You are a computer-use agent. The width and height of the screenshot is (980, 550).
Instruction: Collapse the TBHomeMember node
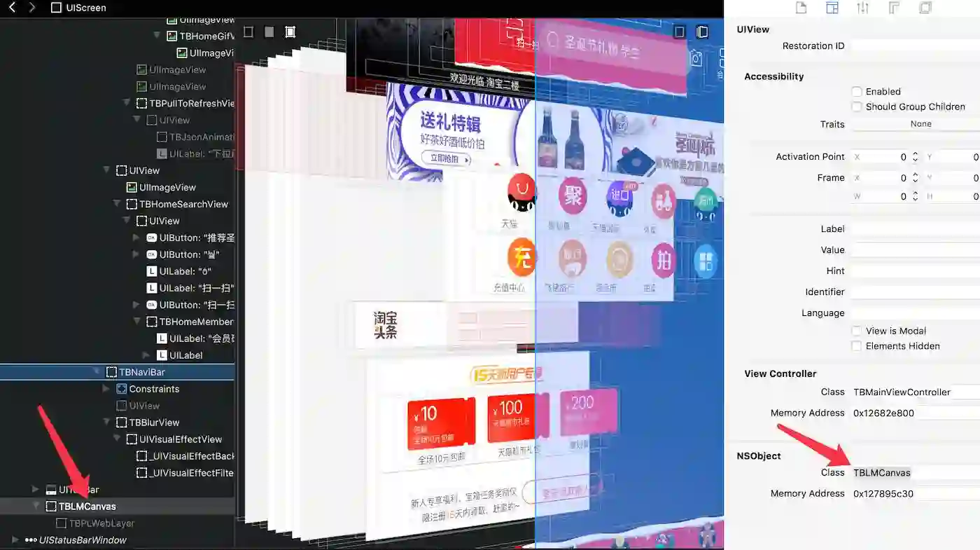pos(137,322)
